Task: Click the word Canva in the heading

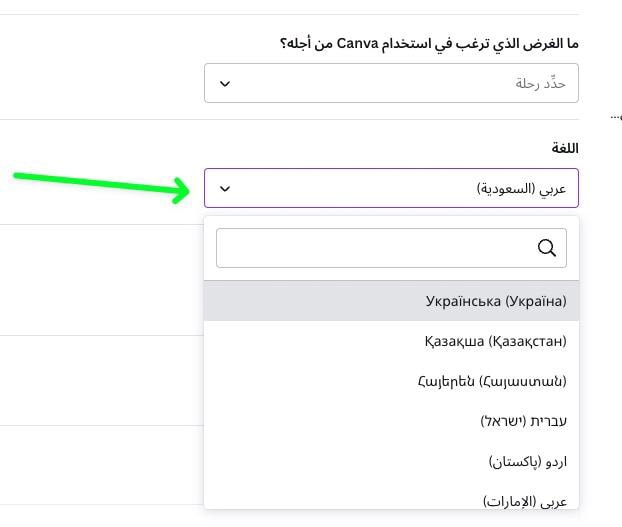Action: click(x=357, y=43)
